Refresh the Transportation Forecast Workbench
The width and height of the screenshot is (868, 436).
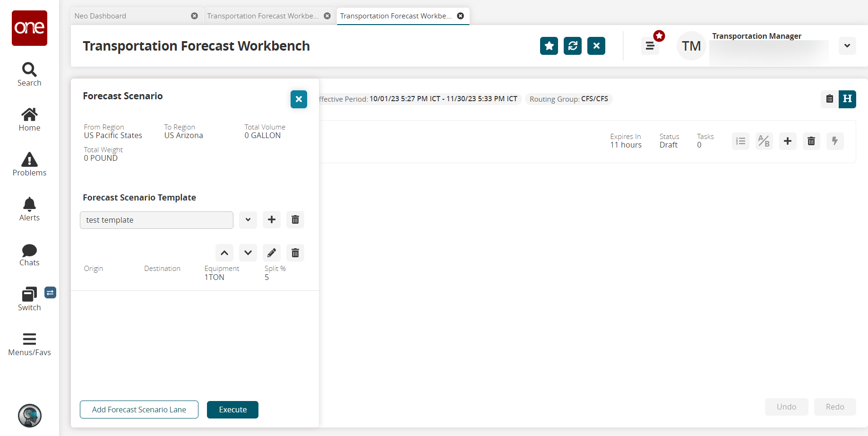click(573, 46)
